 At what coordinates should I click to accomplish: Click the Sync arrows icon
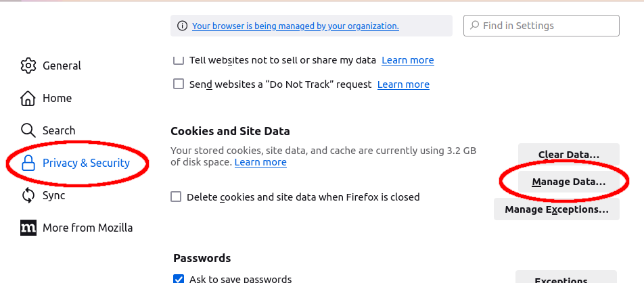point(28,195)
